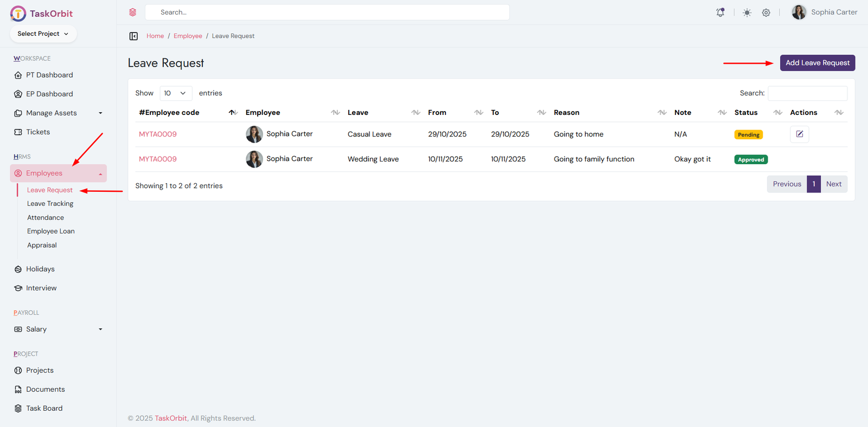The width and height of the screenshot is (868, 427).
Task: Follow the Employee breadcrumb link
Action: coord(188,36)
